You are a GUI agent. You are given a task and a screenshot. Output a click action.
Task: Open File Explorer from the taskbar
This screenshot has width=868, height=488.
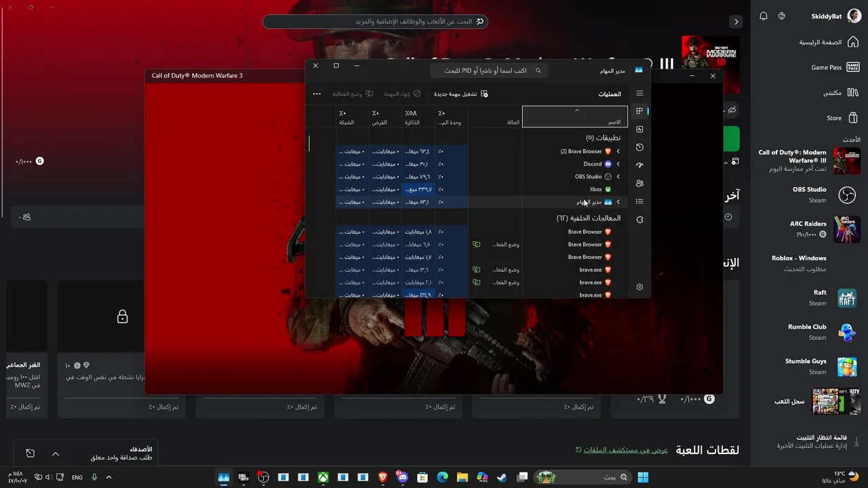point(462,477)
